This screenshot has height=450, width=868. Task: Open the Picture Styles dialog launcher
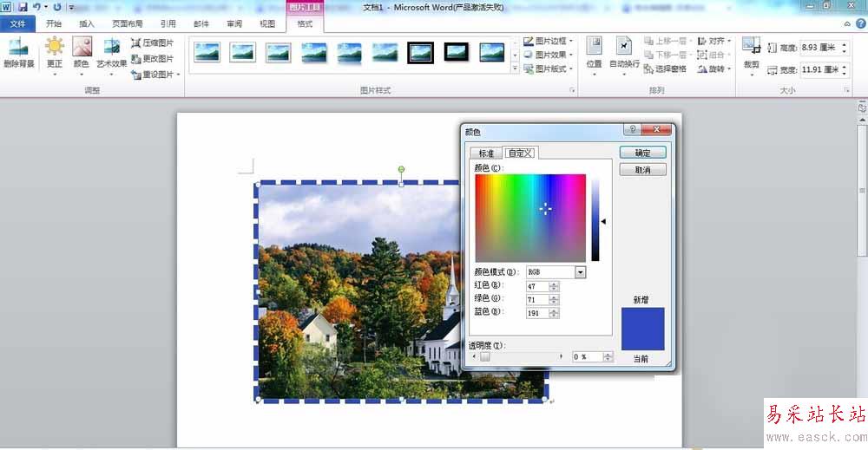[572, 90]
